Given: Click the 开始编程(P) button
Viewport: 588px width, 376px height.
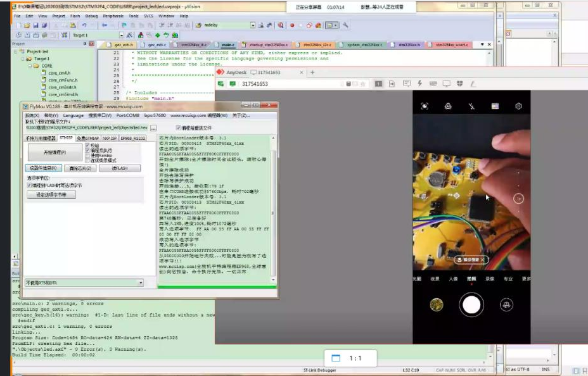Looking at the screenshot, I should point(54,153).
